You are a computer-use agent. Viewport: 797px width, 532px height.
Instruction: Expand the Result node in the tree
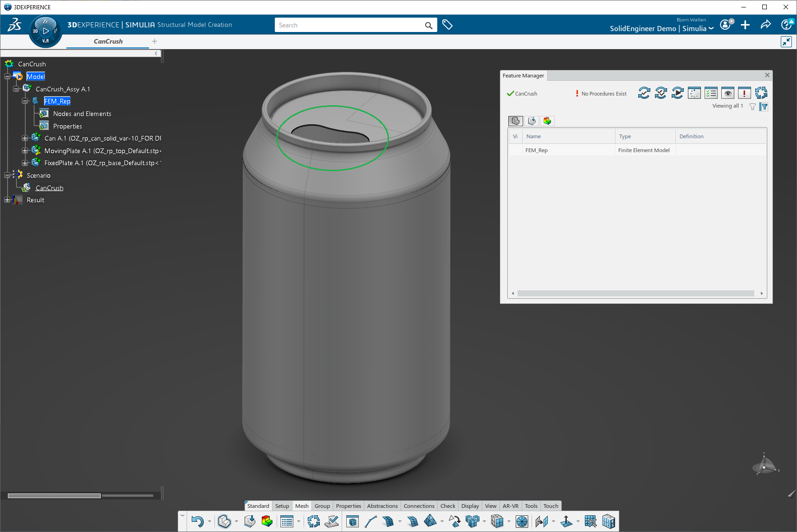[7, 200]
